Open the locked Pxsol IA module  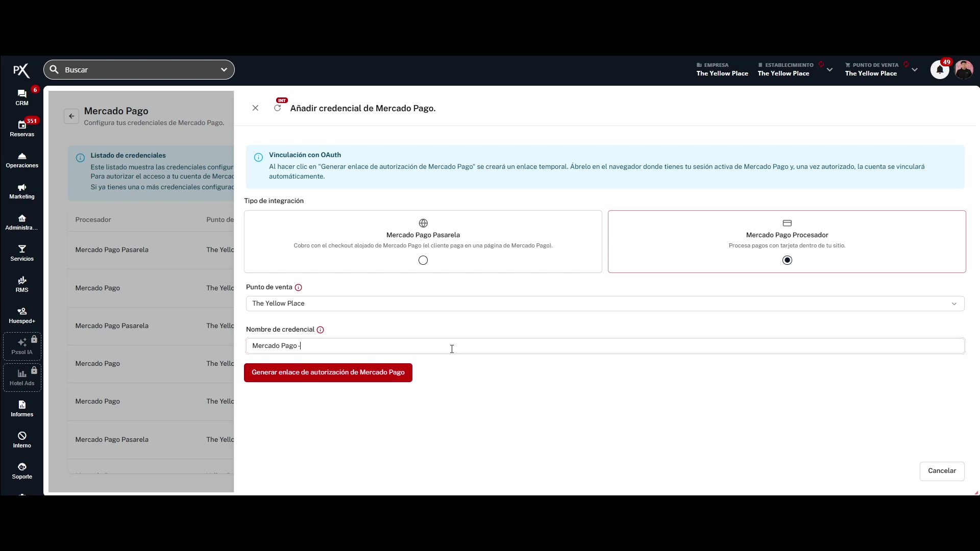(x=22, y=346)
